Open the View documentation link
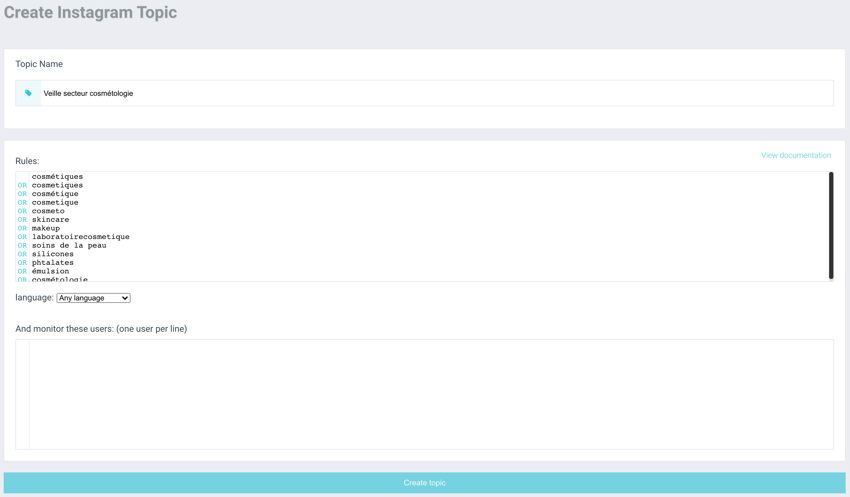 (x=796, y=155)
